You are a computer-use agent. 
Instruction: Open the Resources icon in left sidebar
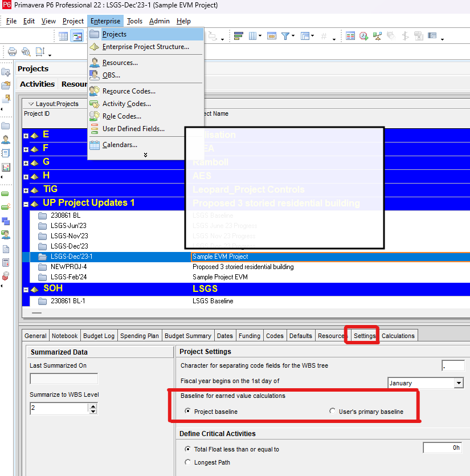pyautogui.click(x=6, y=139)
